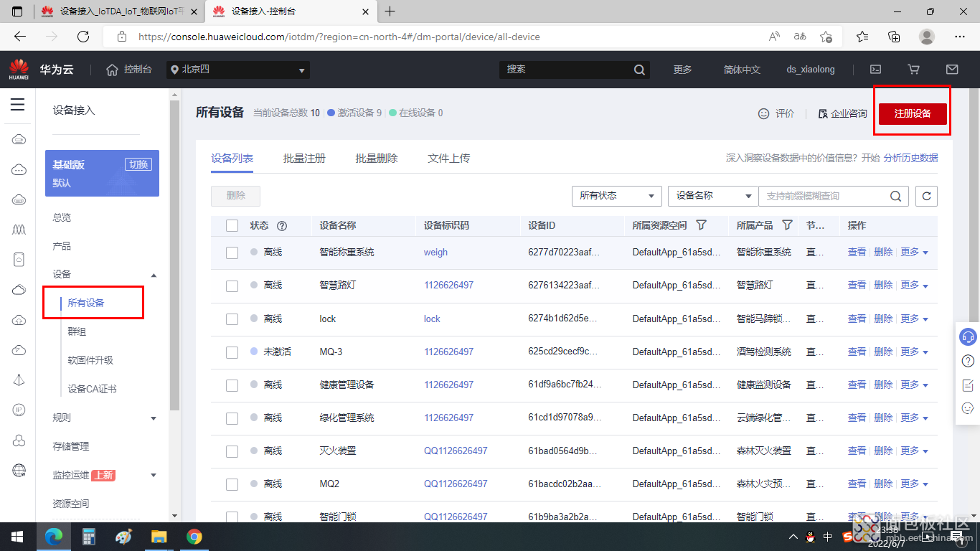Filter by 所属资源空间 funnel icon
980x551 pixels.
[701, 225]
